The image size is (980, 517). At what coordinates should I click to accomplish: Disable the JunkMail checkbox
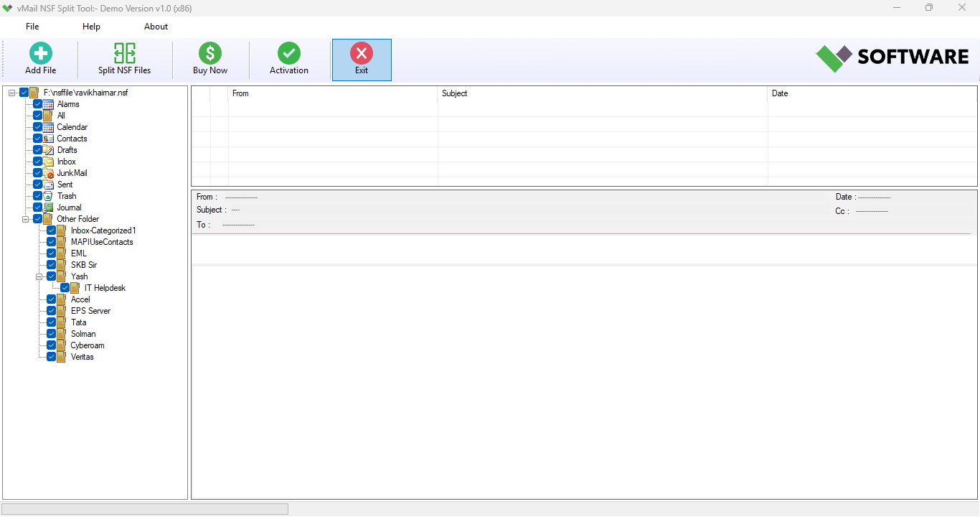click(x=38, y=173)
